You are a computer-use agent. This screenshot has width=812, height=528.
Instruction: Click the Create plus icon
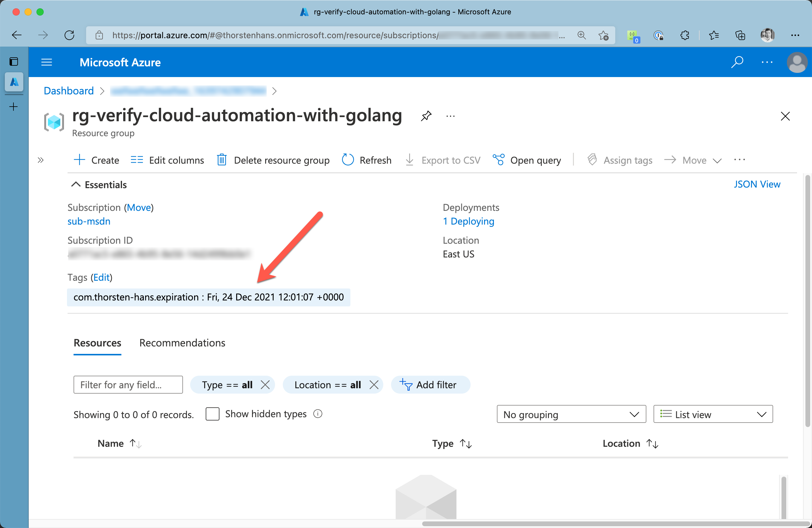[79, 159]
